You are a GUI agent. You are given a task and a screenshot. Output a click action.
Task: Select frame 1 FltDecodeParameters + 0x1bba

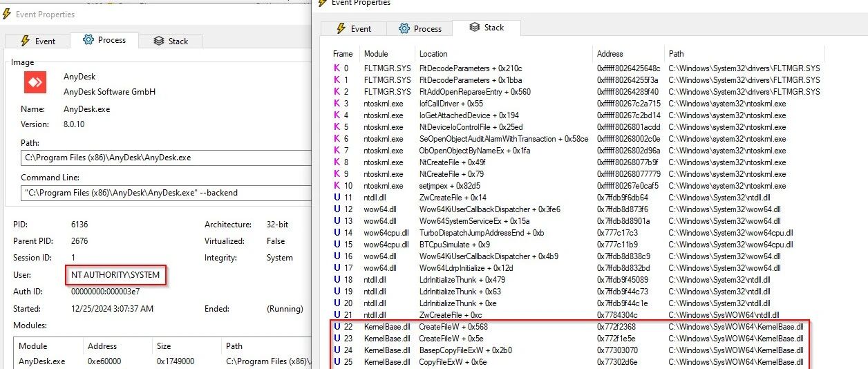[576, 80]
